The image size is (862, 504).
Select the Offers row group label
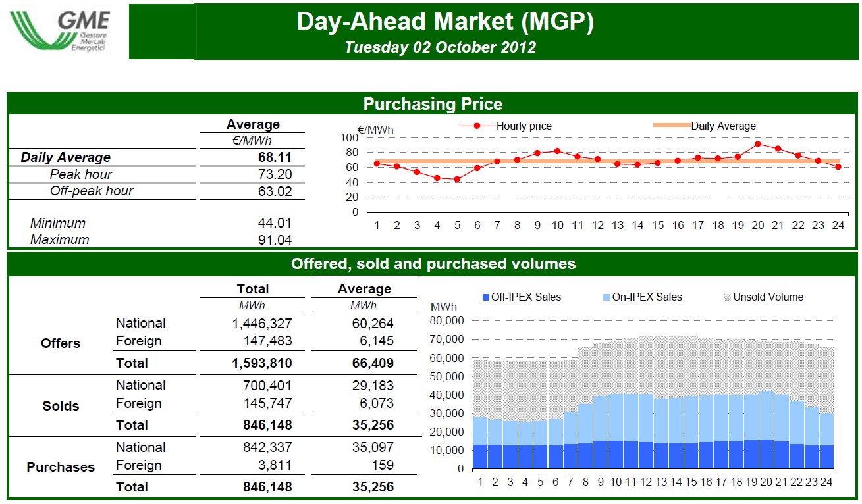click(61, 343)
